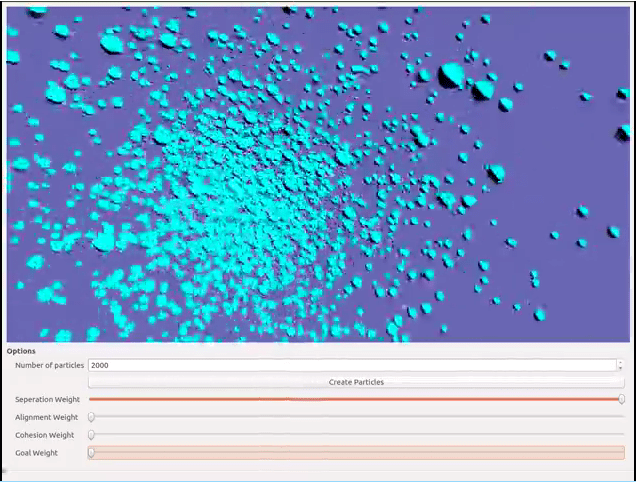
Task: Click the Goal Weight label
Action: pos(36,454)
